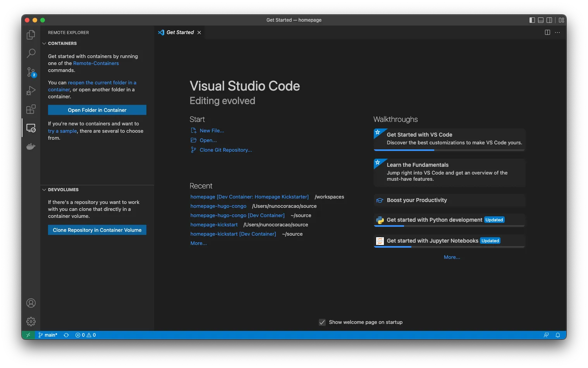588x368 pixels.
Task: Click Open... under Start
Action: [208, 140]
